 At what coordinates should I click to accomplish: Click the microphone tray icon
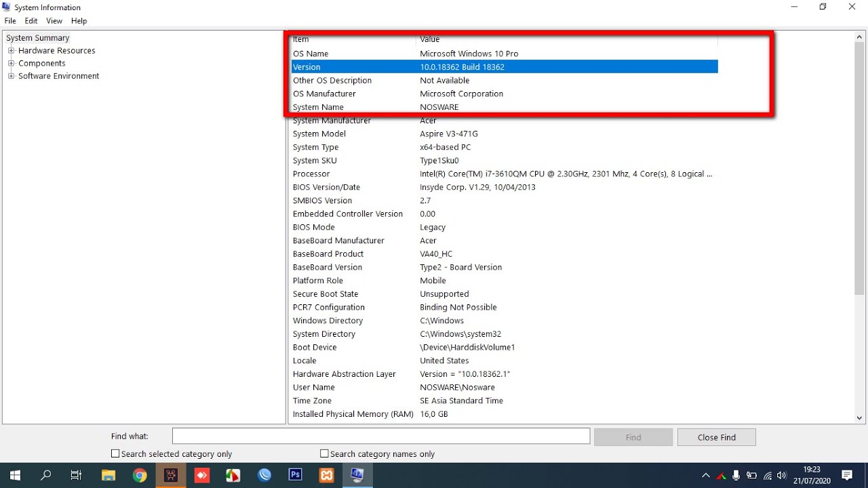tap(736, 475)
